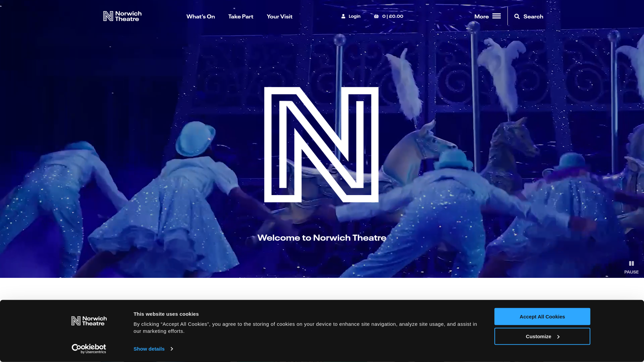This screenshot has width=644, height=362.
Task: Pause the background hero video
Action: (631, 263)
